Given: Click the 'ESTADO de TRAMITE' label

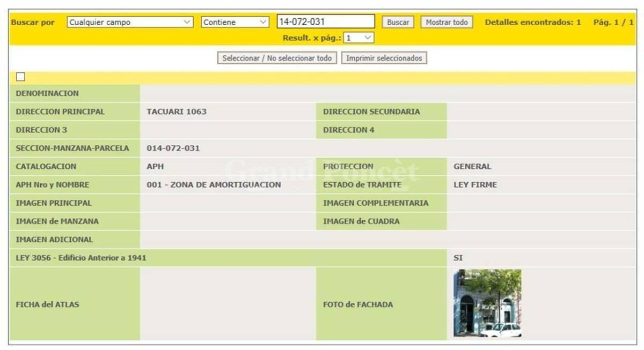Looking at the screenshot, I should click(x=362, y=185).
